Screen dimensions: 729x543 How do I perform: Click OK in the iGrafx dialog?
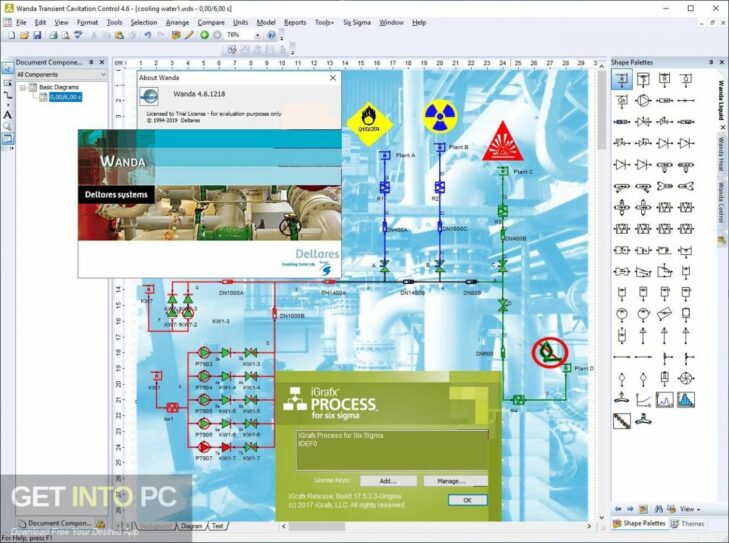pyautogui.click(x=467, y=500)
